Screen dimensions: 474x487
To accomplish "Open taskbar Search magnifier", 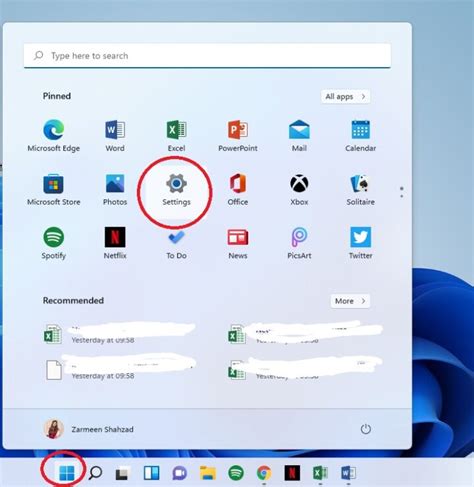I will [x=95, y=473].
